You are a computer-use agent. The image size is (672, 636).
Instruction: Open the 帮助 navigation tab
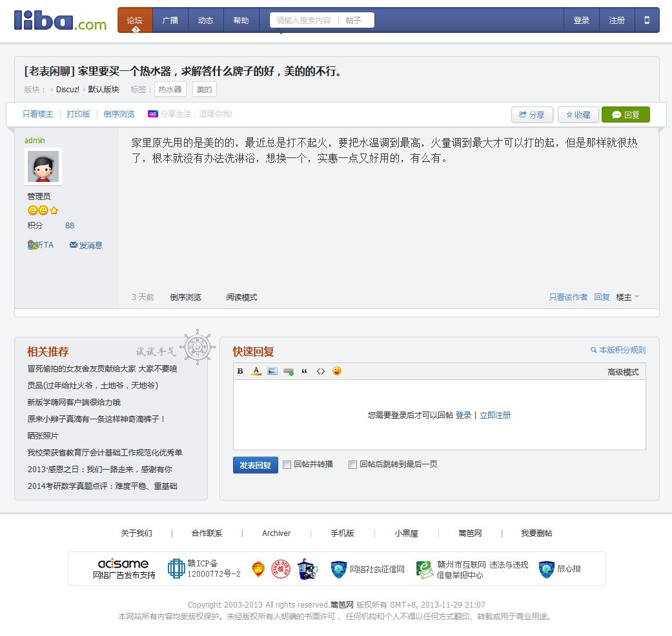point(241,20)
